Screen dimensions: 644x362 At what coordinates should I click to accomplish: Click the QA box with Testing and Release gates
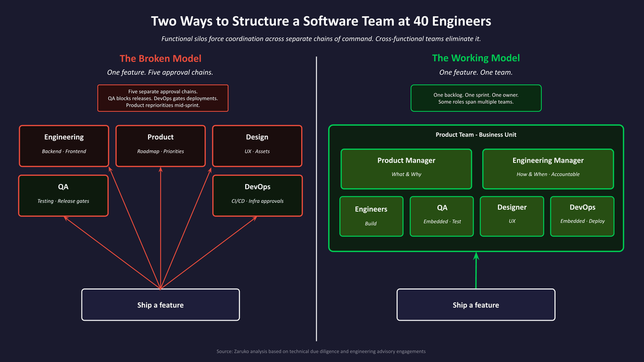(63, 195)
